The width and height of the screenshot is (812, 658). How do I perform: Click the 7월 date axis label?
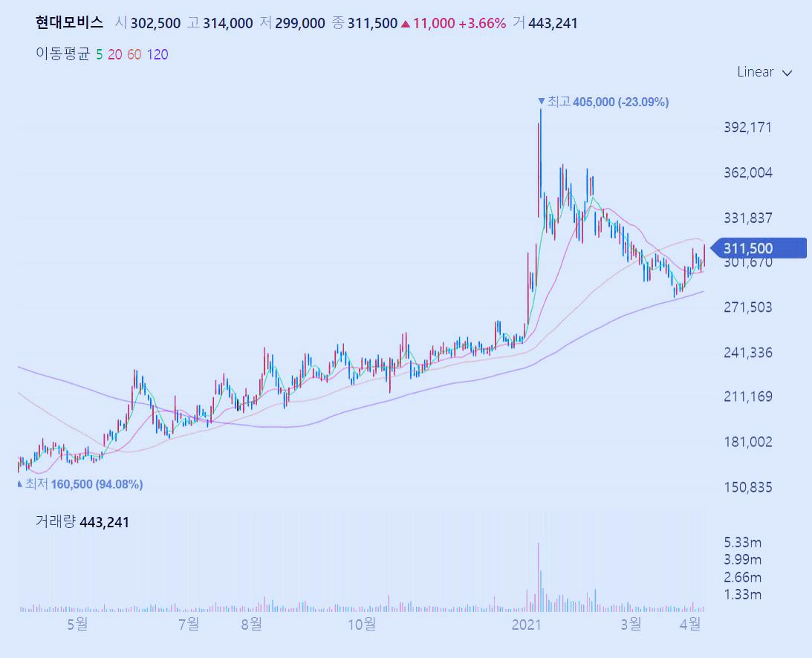(x=189, y=624)
